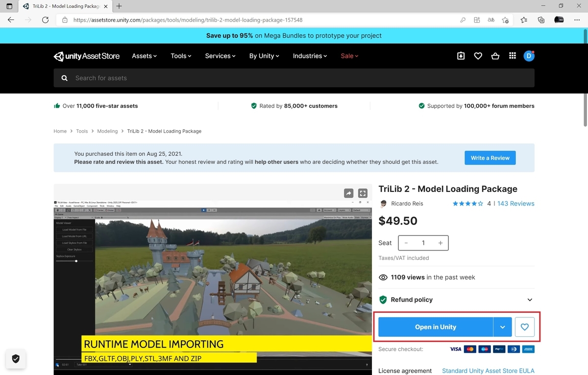
Task: Go to the Modeling breadcrumb
Action: [x=107, y=131]
